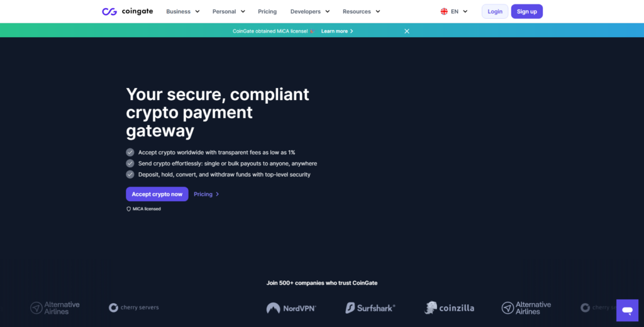
Task: Expand the Developers menu
Action: tap(310, 11)
